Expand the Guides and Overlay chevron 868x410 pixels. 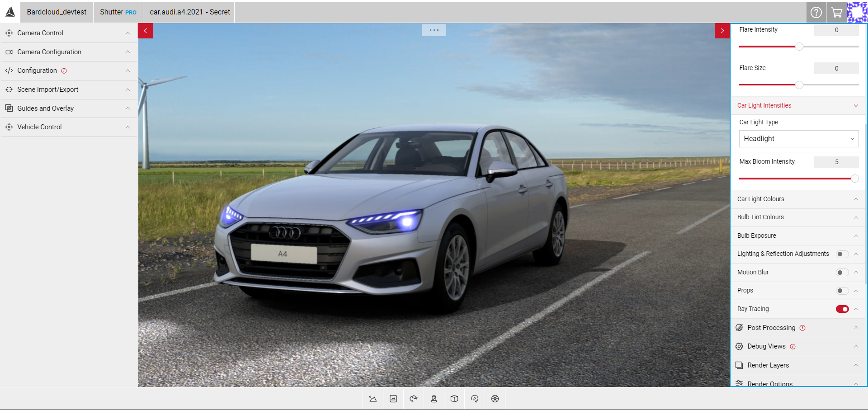point(128,108)
